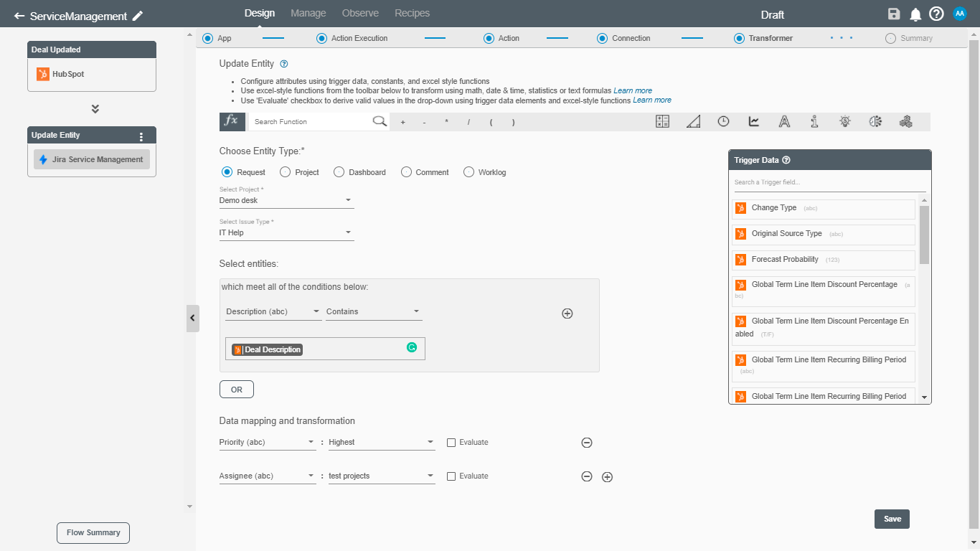Add a new data mapping row
The image size is (980, 551).
607,476
